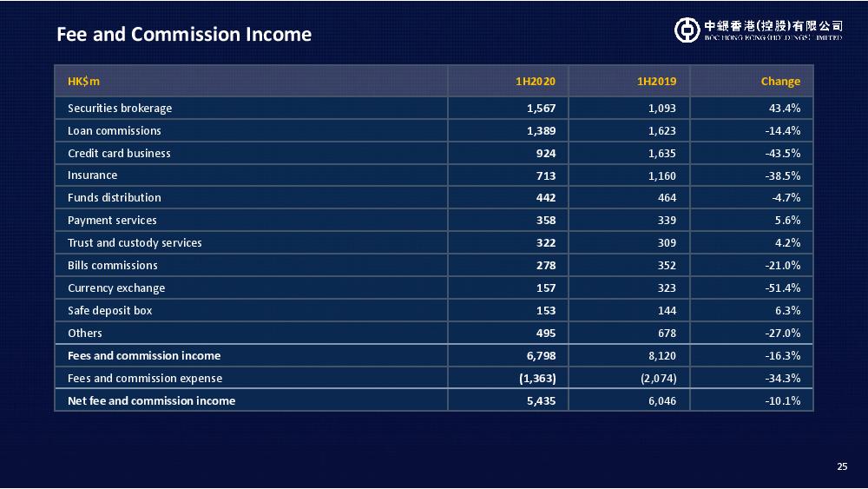The width and height of the screenshot is (868, 489).
Task: Click the Bills commissions 1H2019 value 352
Action: (666, 266)
